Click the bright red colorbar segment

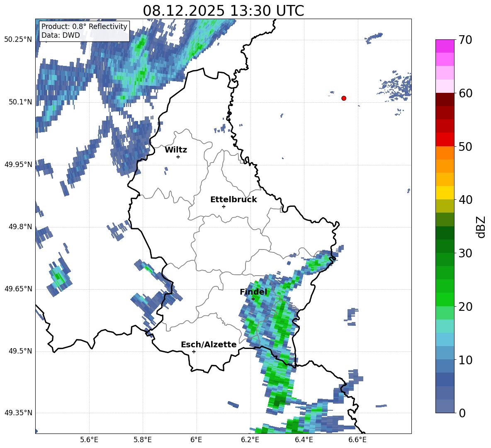[445, 140]
